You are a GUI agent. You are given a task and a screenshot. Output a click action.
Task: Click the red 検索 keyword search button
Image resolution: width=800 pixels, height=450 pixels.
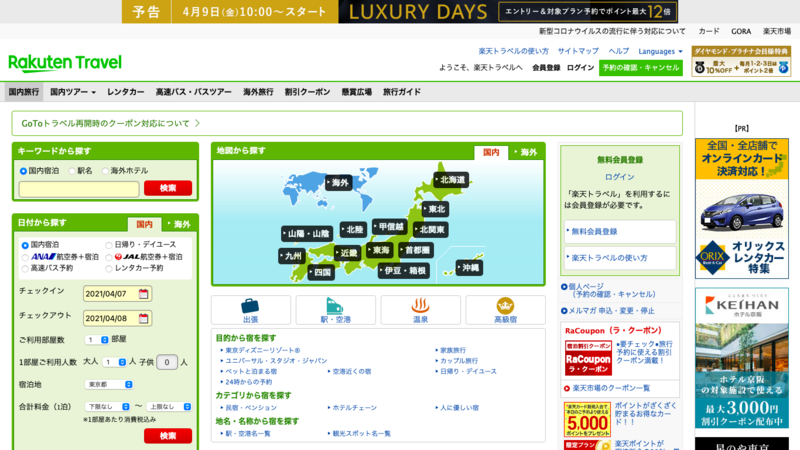(x=168, y=188)
